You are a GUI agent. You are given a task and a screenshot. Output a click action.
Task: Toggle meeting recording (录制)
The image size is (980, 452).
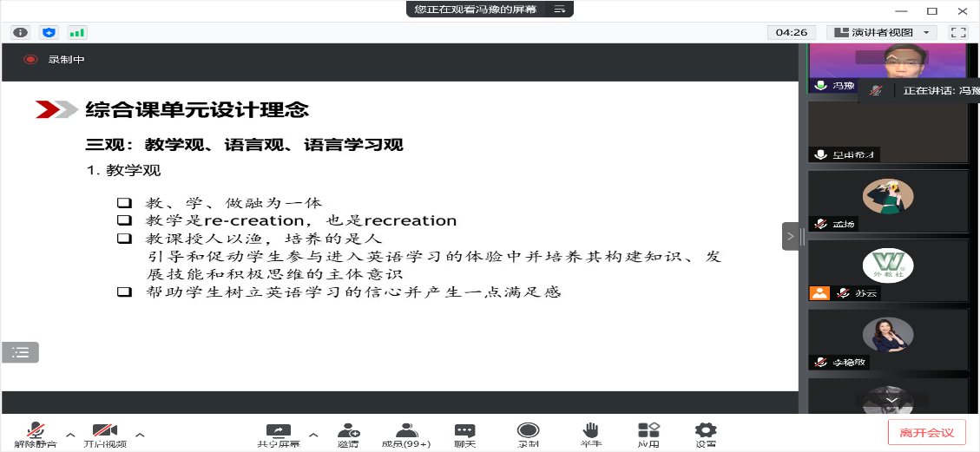coord(528,435)
